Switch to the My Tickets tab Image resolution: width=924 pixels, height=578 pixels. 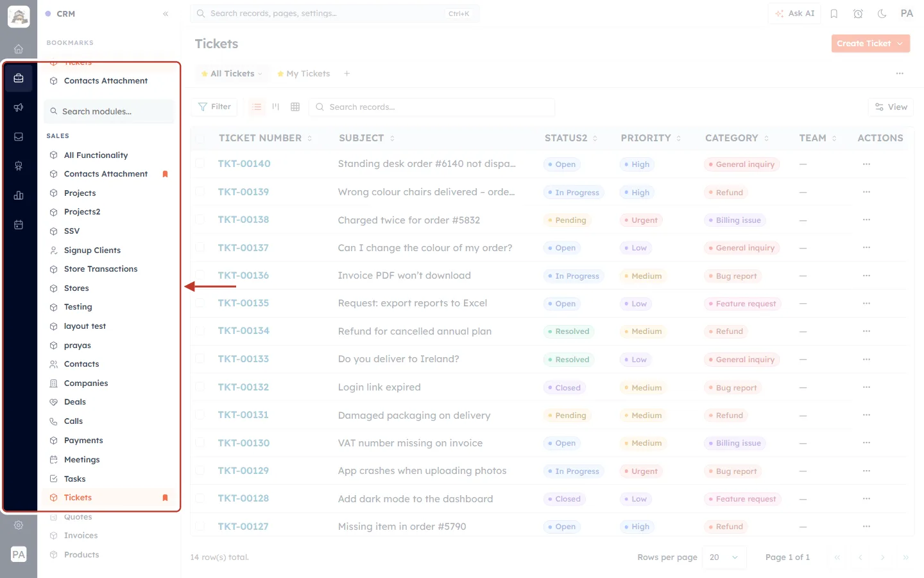304,74
